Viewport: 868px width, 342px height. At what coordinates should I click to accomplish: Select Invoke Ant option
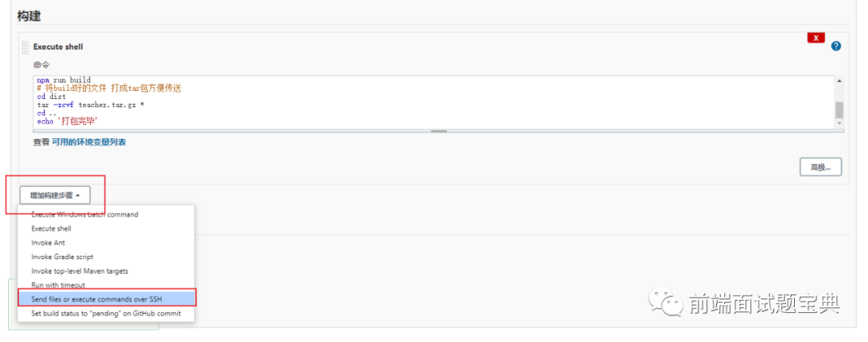(48, 243)
